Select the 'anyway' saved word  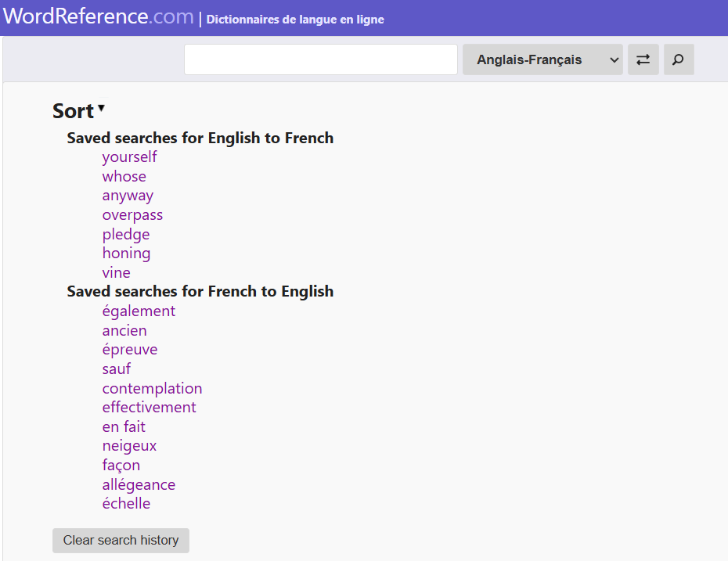click(x=128, y=196)
